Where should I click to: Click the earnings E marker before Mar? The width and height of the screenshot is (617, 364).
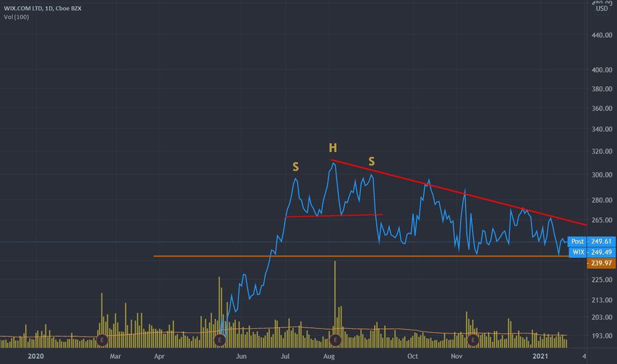(x=102, y=340)
